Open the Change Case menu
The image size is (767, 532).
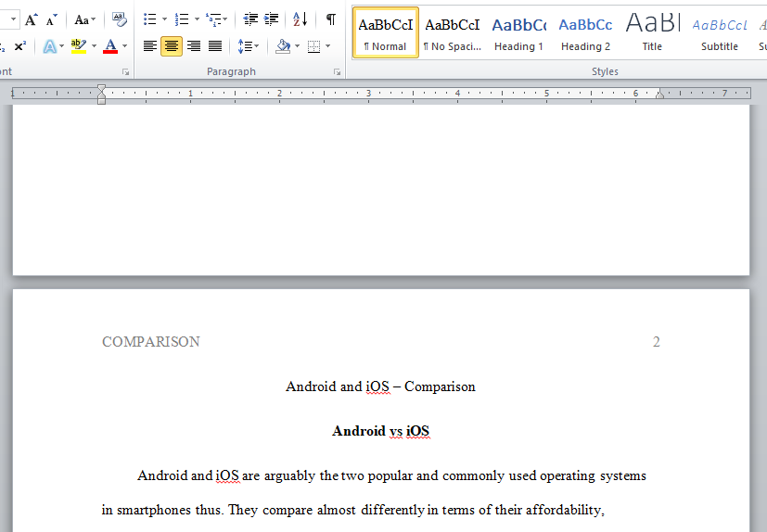click(x=84, y=20)
